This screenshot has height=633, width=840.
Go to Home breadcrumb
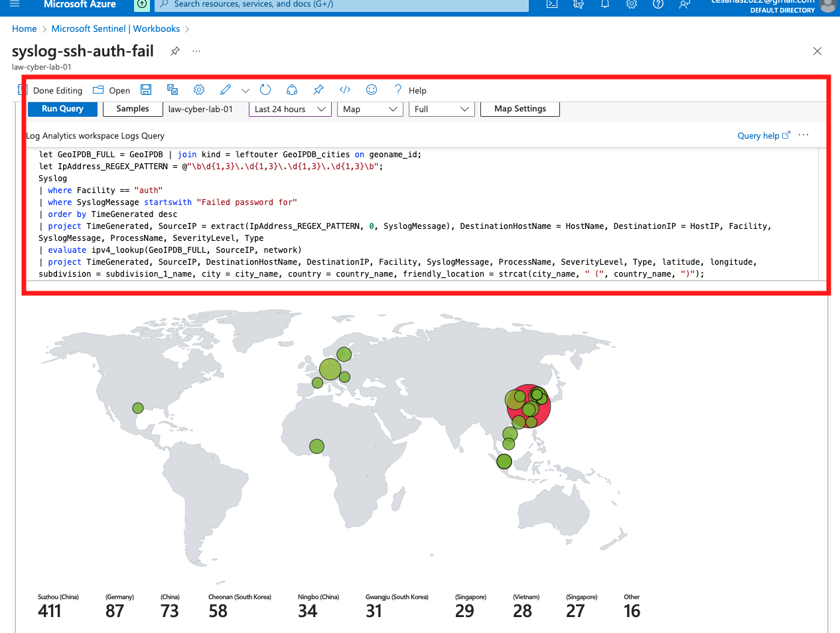point(25,29)
